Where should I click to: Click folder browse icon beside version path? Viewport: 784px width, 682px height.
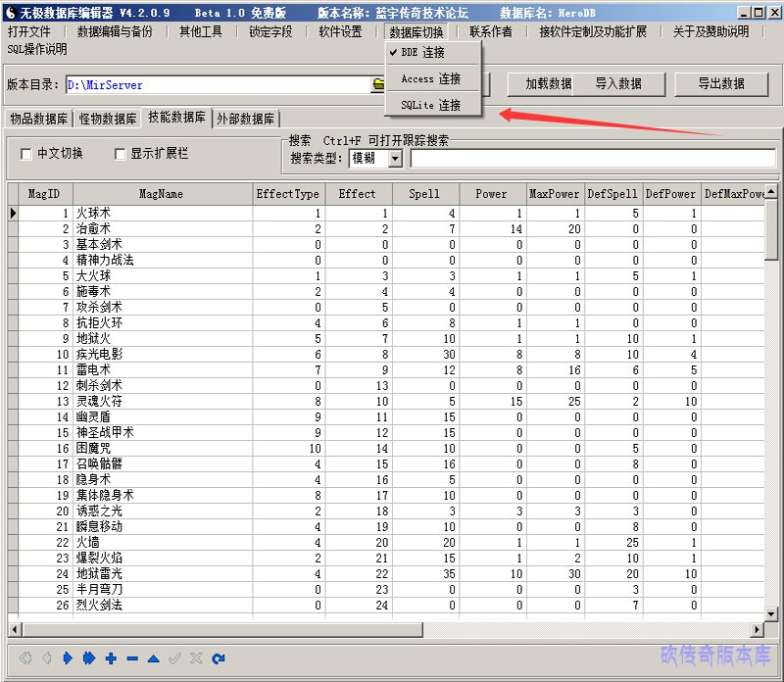[x=377, y=85]
